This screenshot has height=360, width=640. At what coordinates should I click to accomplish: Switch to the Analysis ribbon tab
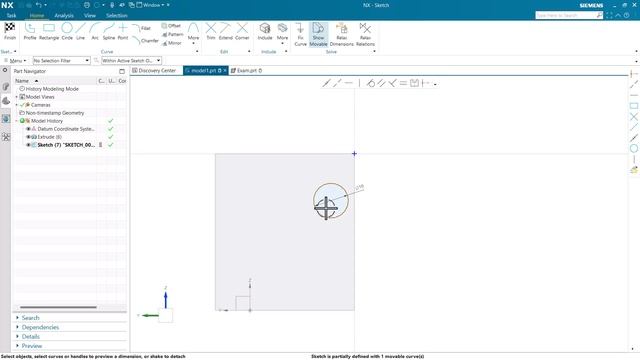[64, 16]
